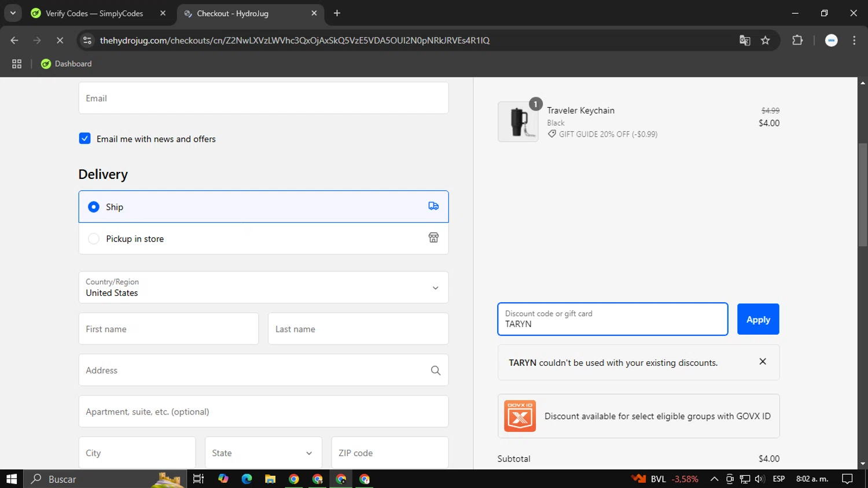Edit the Discount code or gift card field
This screenshot has height=488, width=868.
coord(613,319)
